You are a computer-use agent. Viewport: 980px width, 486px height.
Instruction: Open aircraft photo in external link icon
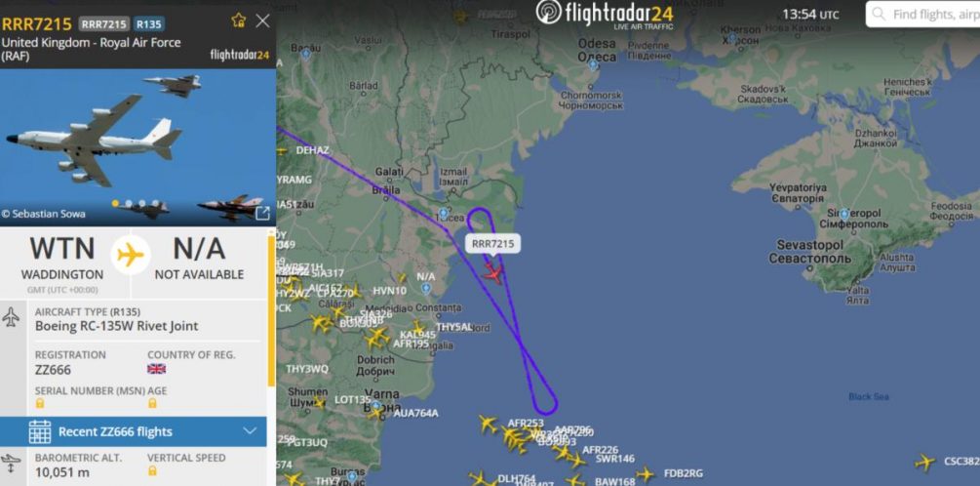263,214
